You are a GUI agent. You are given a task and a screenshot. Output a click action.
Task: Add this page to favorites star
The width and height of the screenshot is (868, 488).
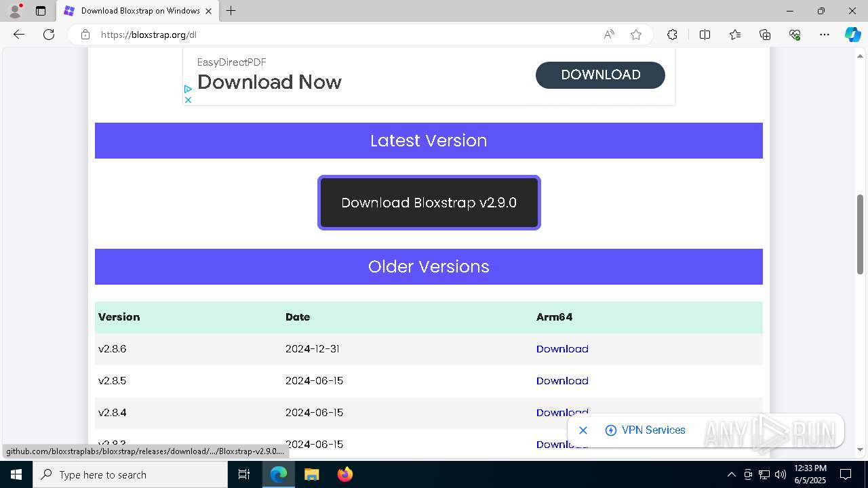(x=636, y=35)
